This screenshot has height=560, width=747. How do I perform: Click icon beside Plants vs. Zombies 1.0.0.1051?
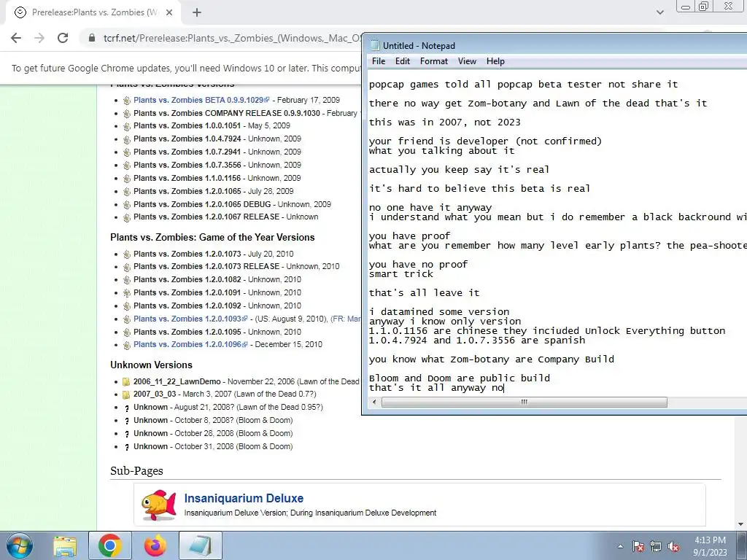coord(127,126)
